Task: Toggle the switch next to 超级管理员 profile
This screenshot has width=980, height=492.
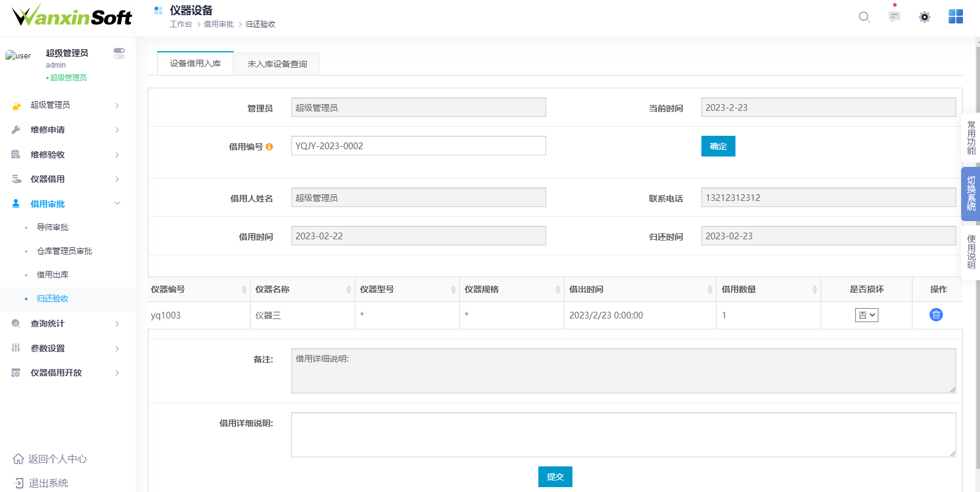Action: (119, 54)
